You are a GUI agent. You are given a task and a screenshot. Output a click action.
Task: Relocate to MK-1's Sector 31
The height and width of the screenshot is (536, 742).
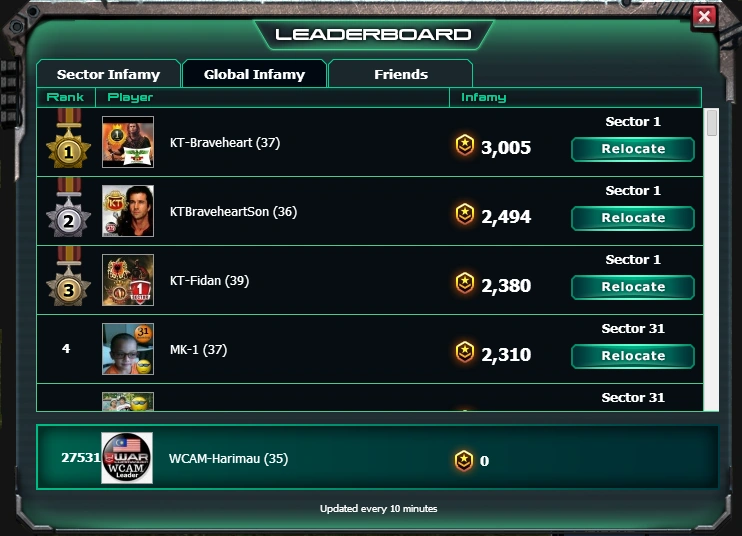(633, 356)
